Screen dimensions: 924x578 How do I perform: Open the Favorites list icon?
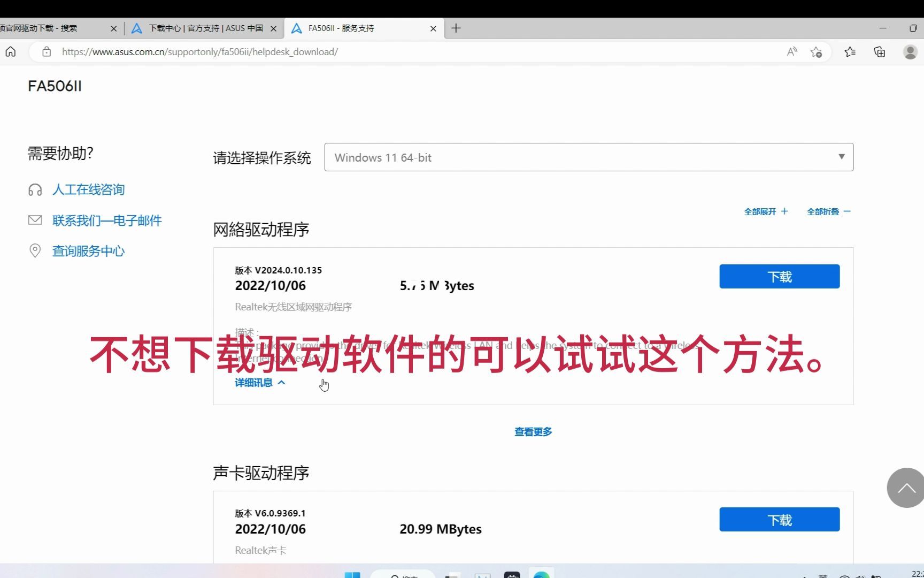click(850, 52)
